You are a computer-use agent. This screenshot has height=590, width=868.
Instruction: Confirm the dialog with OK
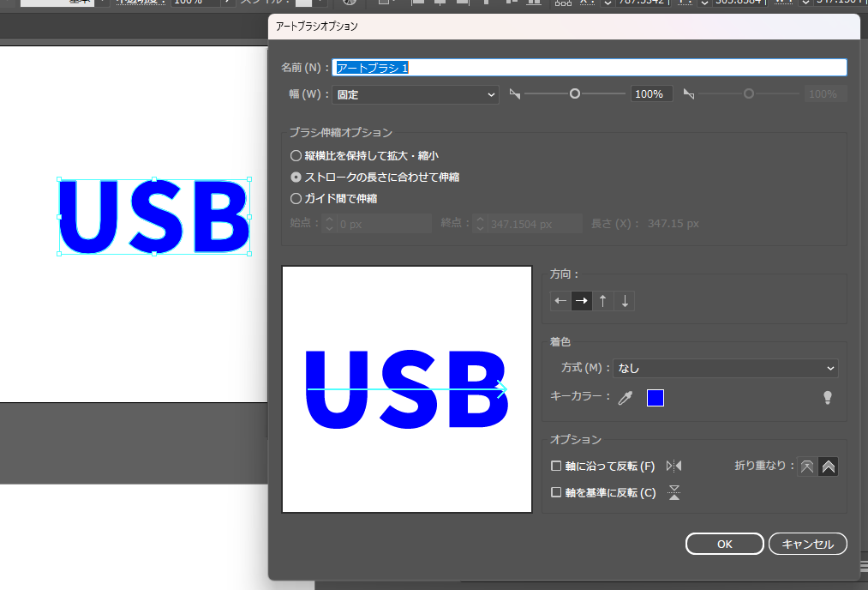pyautogui.click(x=725, y=544)
